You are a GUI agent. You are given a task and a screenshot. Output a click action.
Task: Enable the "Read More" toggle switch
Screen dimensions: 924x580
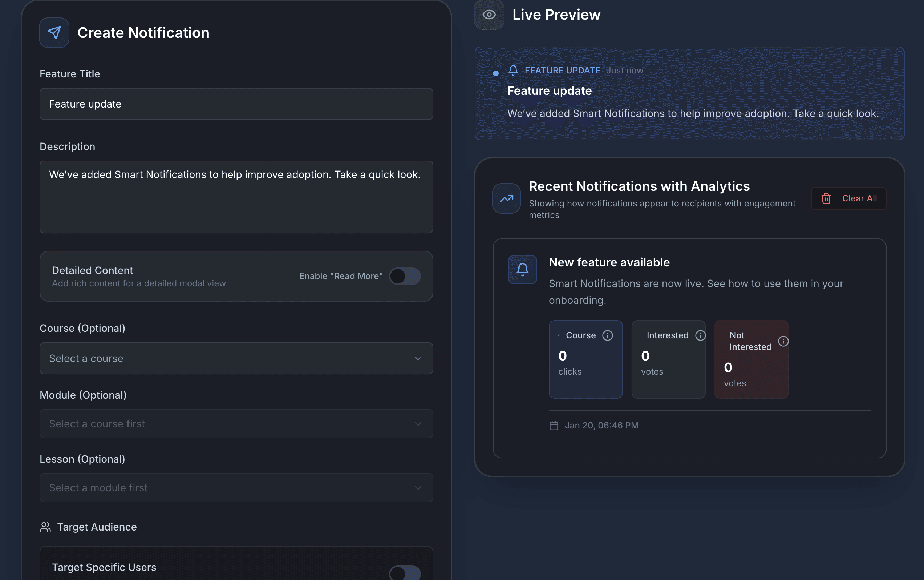pos(405,276)
